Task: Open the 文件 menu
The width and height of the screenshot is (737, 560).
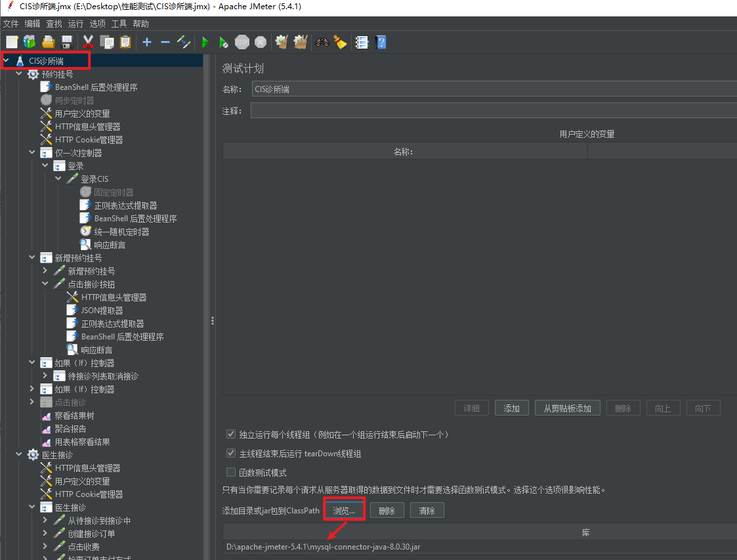Action: point(11,24)
